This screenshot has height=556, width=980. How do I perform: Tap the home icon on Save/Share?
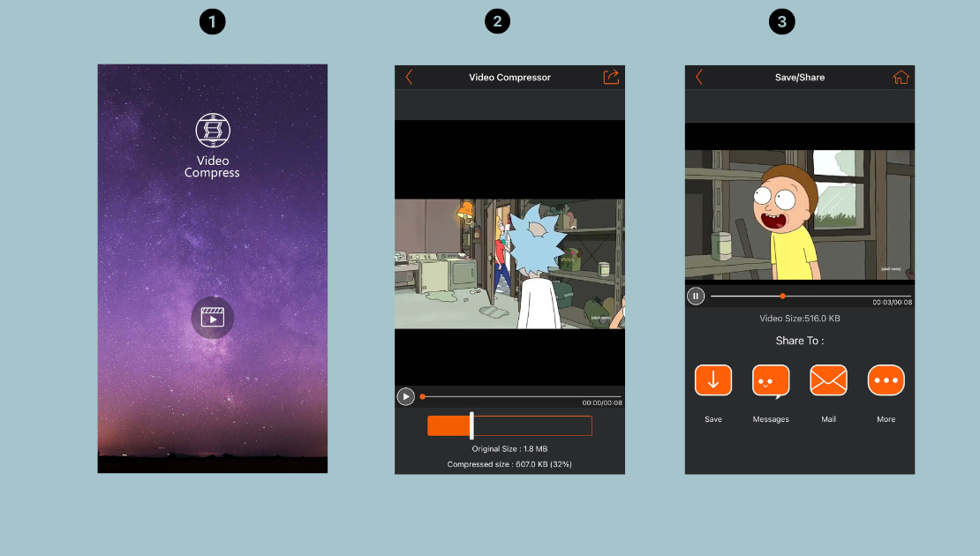tap(901, 78)
